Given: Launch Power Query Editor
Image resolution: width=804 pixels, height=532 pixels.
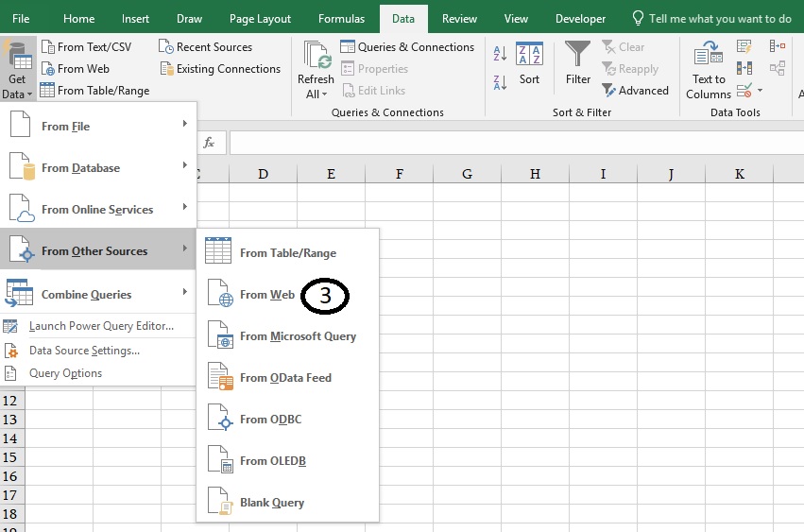Looking at the screenshot, I should [98, 326].
